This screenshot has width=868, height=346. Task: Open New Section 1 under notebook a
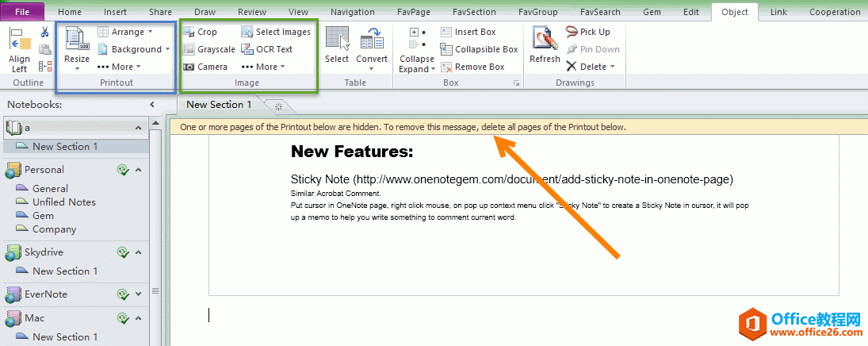[65, 146]
